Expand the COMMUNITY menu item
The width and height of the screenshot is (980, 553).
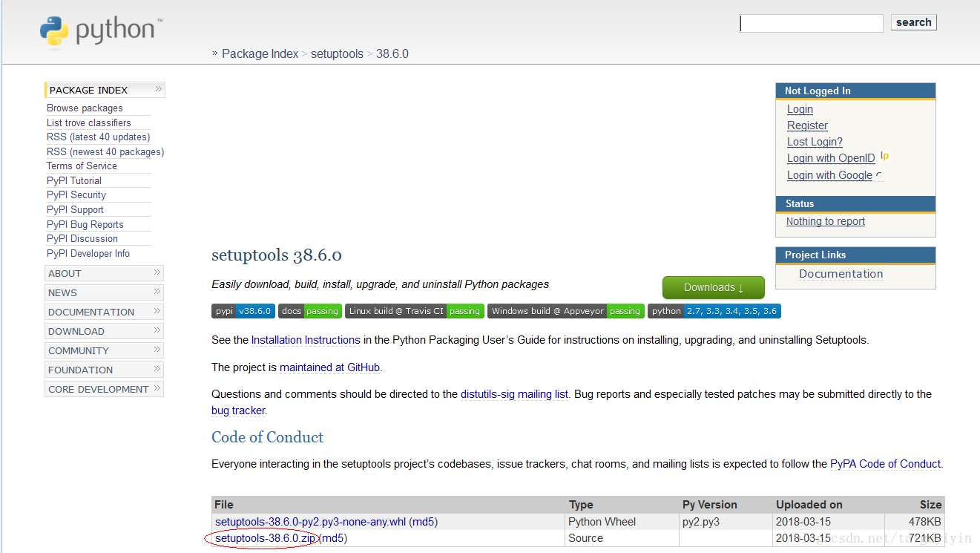[x=104, y=350]
